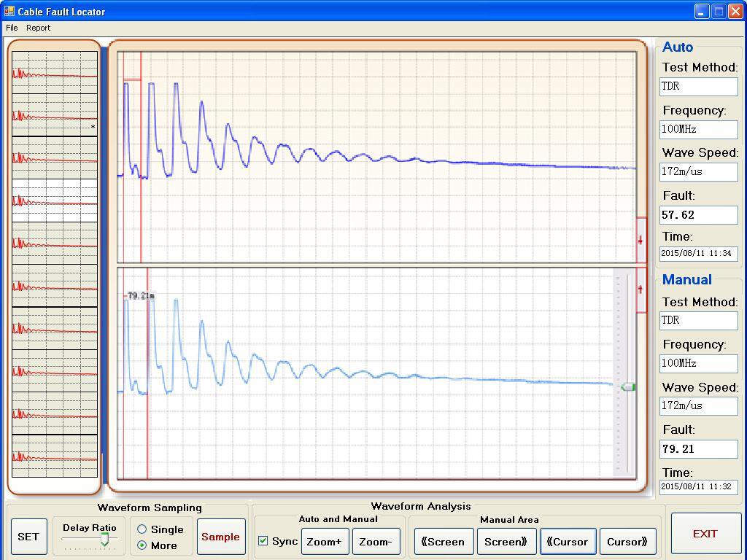Image resolution: width=747 pixels, height=560 pixels.
Task: Select the Single sampling radio button
Action: (x=142, y=529)
